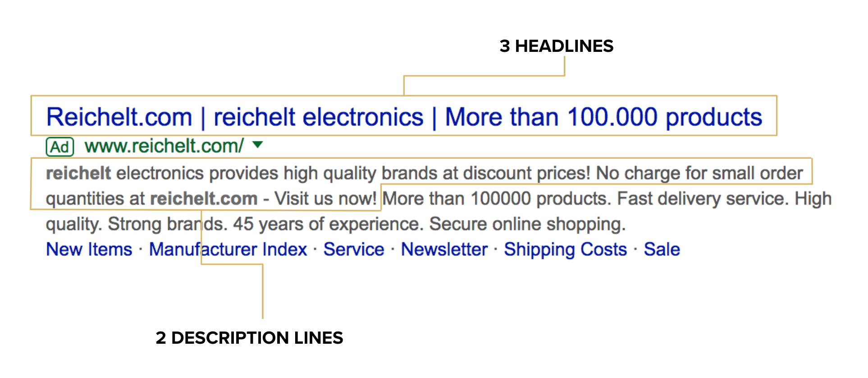Go to the Manufacturer Index sitelink
Image resolution: width=868 pixels, height=378 pixels.
(228, 249)
